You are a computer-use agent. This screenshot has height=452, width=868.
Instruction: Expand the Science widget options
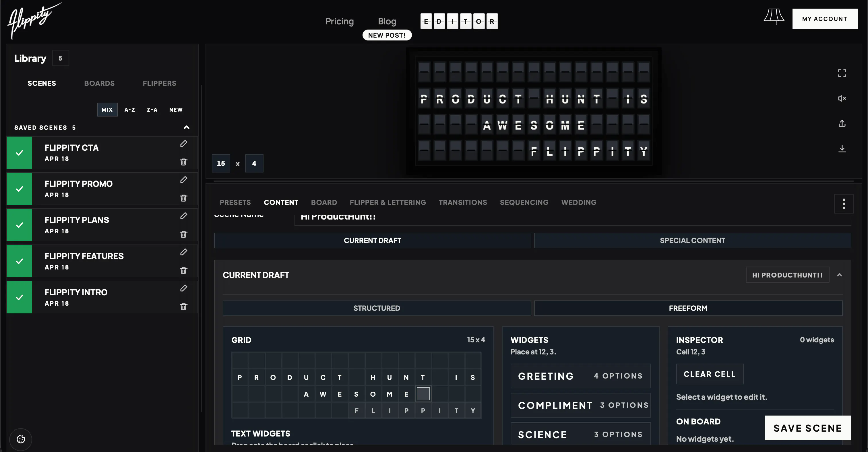click(581, 434)
